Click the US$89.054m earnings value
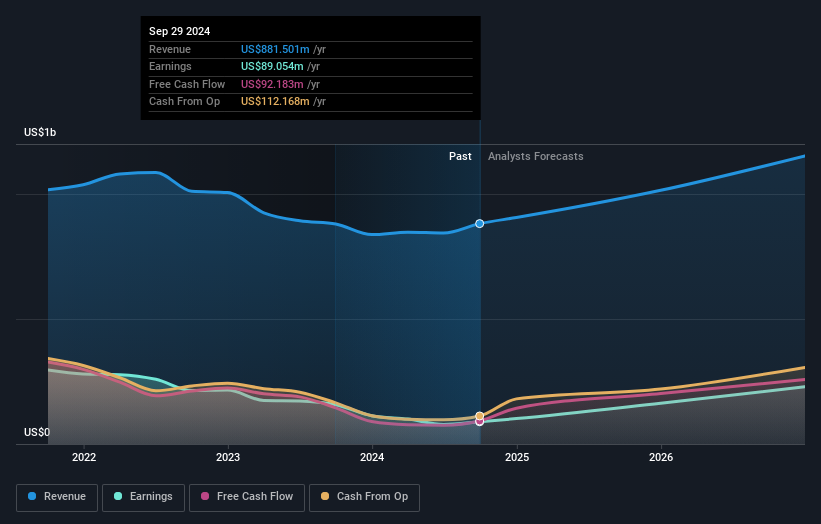Image resolution: width=821 pixels, height=524 pixels. point(272,66)
